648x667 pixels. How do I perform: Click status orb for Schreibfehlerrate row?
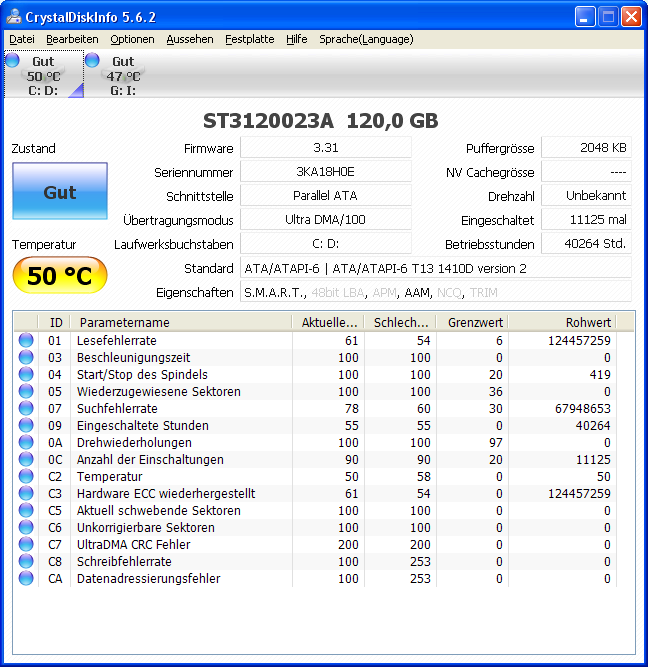(26, 562)
